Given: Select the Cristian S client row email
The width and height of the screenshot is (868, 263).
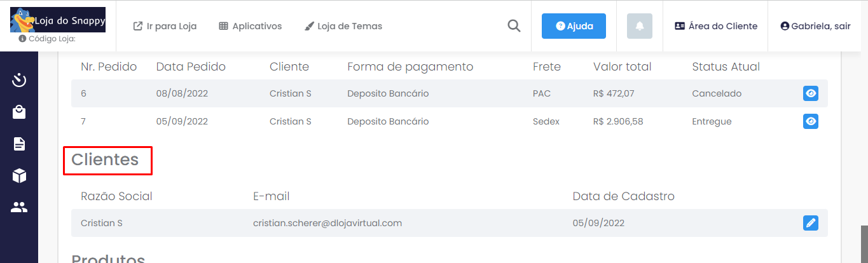Looking at the screenshot, I should [x=327, y=223].
